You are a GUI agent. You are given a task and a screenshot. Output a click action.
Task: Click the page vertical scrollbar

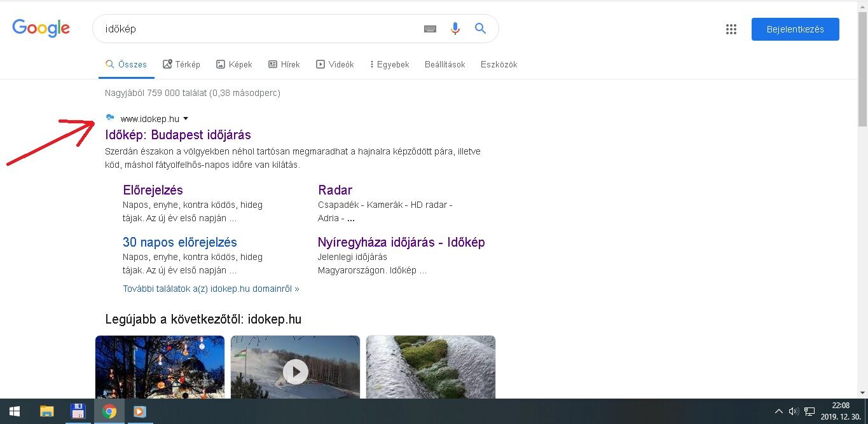pos(862,70)
